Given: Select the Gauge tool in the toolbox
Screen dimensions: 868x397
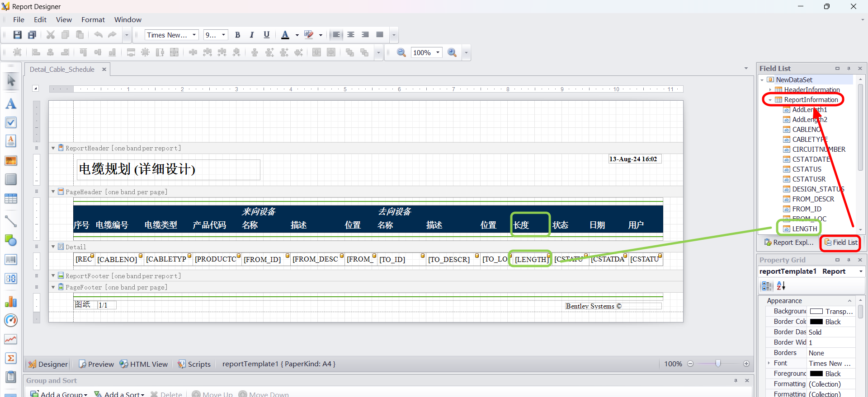Looking at the screenshot, I should [x=11, y=320].
